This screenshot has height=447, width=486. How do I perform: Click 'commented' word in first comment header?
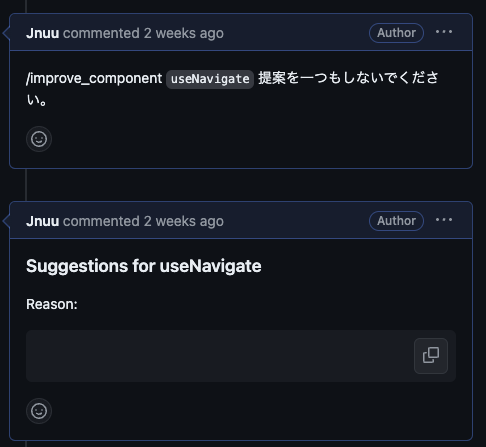coord(101,33)
